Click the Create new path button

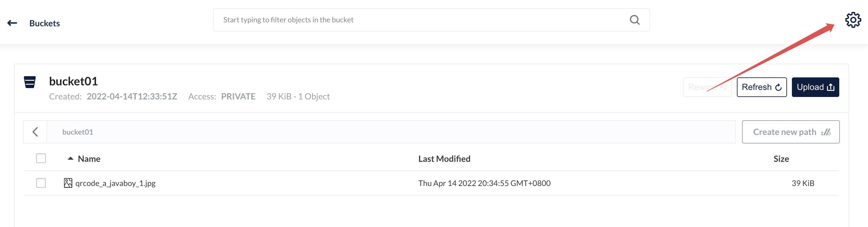[790, 132]
